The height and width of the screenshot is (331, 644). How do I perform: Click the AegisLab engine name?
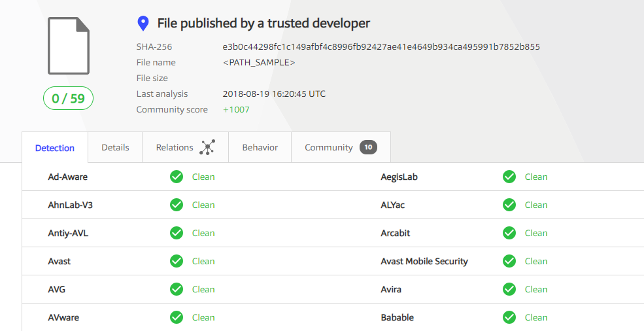click(399, 177)
